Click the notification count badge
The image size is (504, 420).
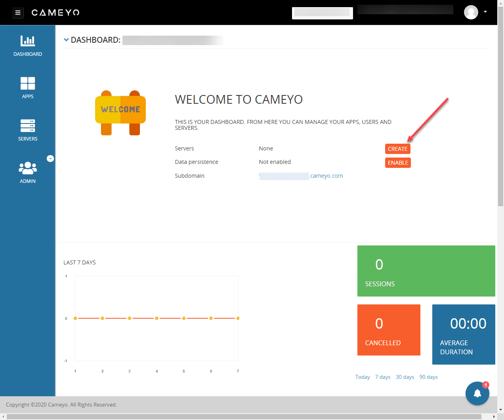click(x=485, y=384)
